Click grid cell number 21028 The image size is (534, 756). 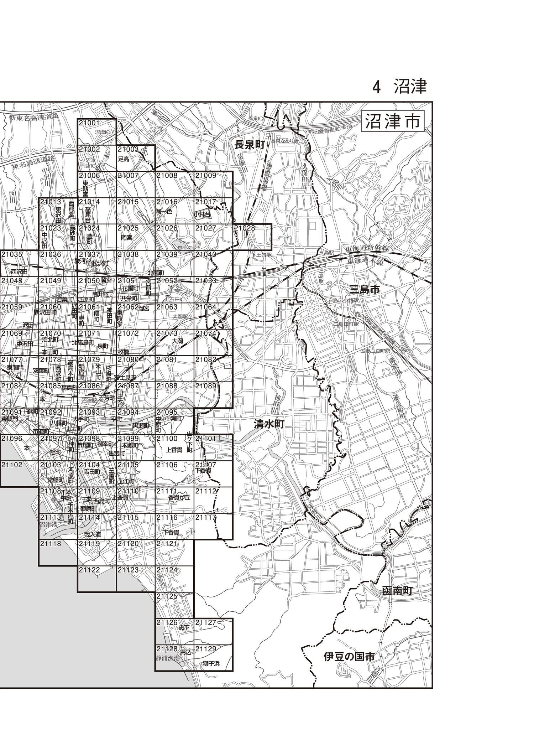pos(245,228)
